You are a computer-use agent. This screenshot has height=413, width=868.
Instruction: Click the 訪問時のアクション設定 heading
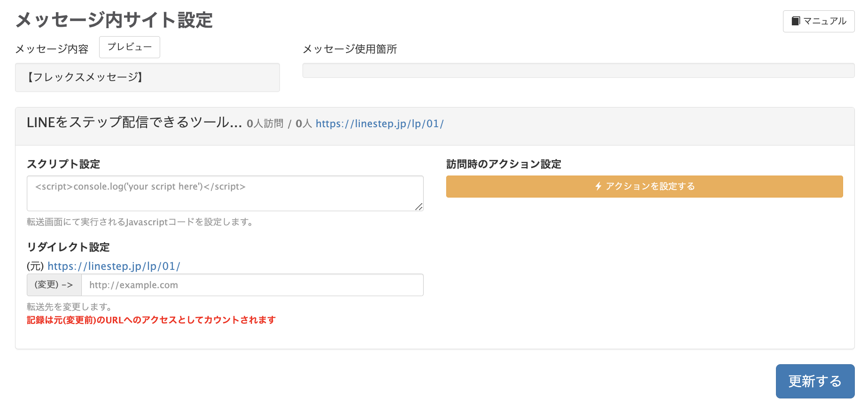coord(504,164)
